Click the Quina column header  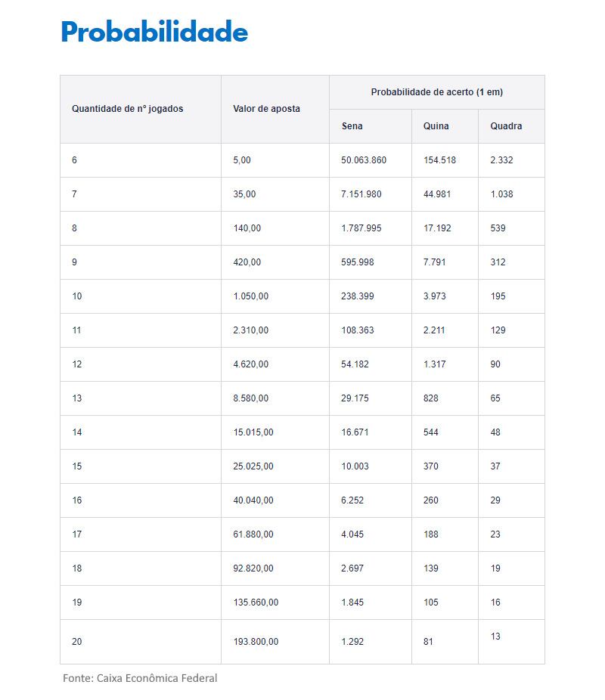pos(436,126)
